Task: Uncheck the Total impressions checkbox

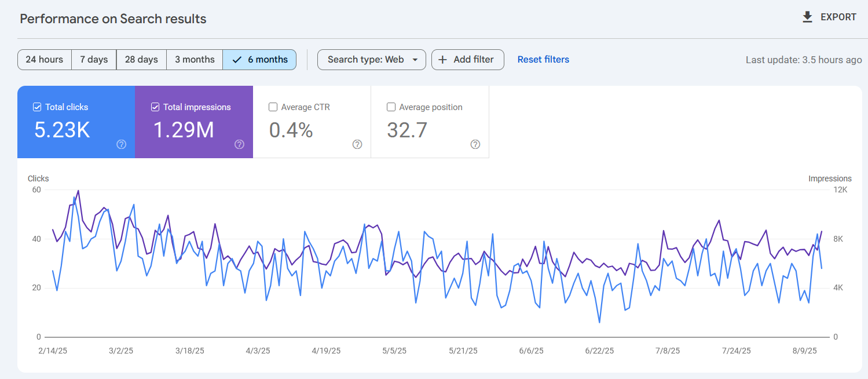Action: click(155, 107)
